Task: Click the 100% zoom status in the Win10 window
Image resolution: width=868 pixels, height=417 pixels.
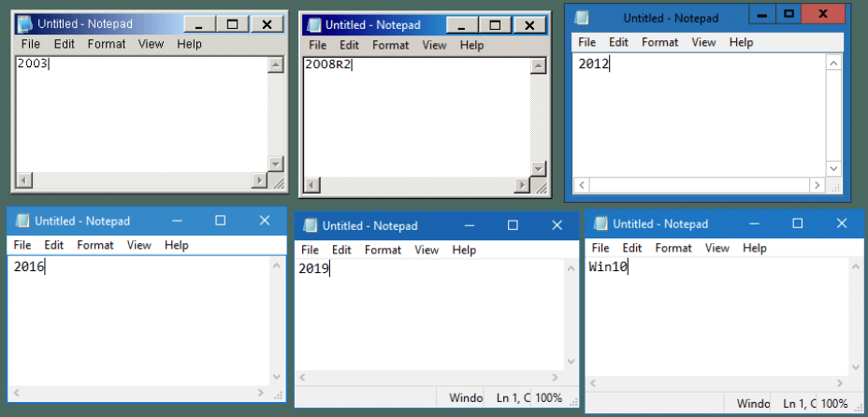Action: click(834, 404)
